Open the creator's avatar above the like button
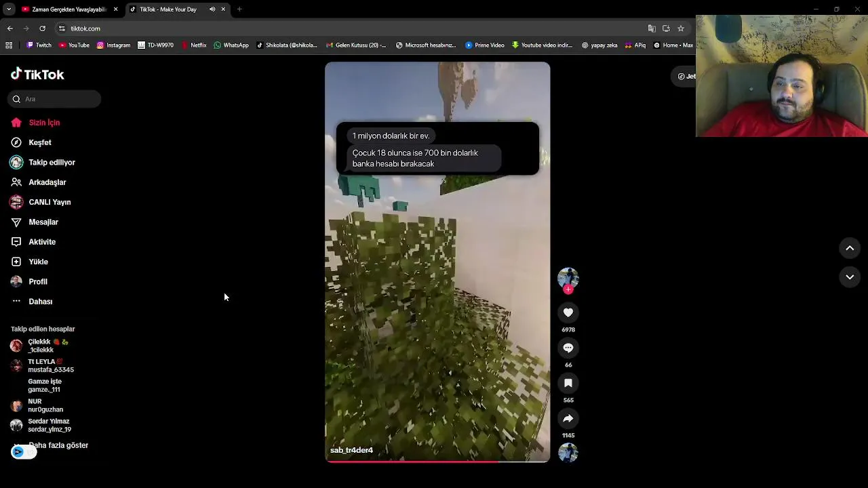The height and width of the screenshot is (488, 868). (x=568, y=278)
